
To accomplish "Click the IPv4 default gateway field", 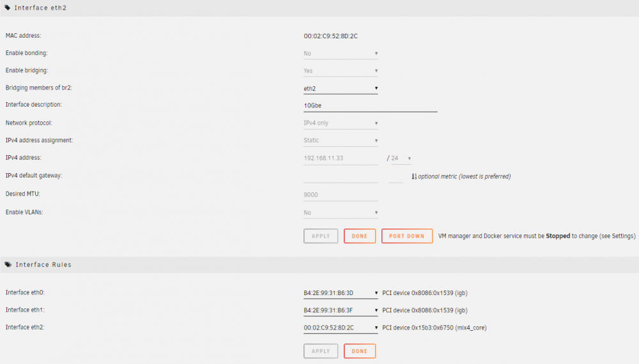I will (341, 177).
